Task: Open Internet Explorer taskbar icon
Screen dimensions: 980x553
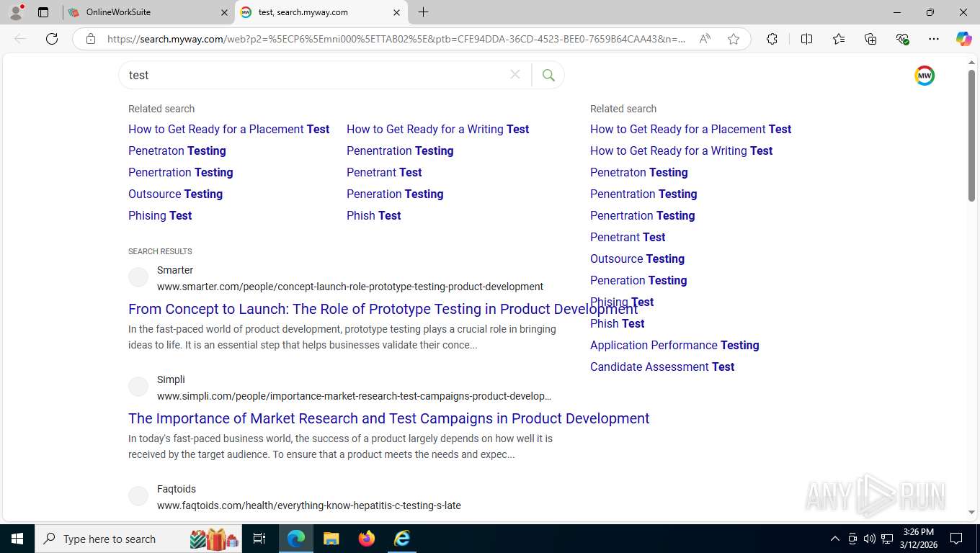Action: [402, 539]
